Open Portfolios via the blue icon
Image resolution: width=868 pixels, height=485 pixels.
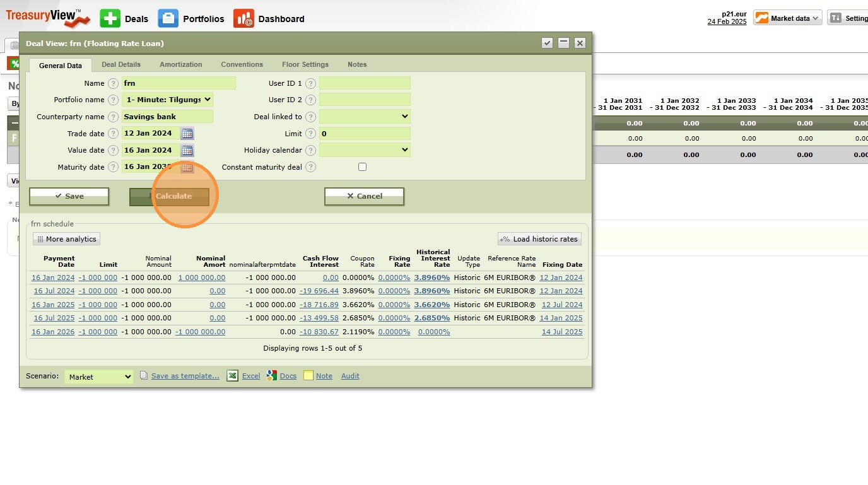point(168,18)
